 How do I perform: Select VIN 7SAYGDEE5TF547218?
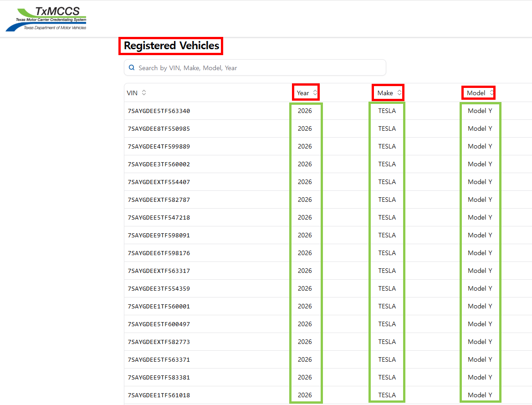click(x=159, y=218)
